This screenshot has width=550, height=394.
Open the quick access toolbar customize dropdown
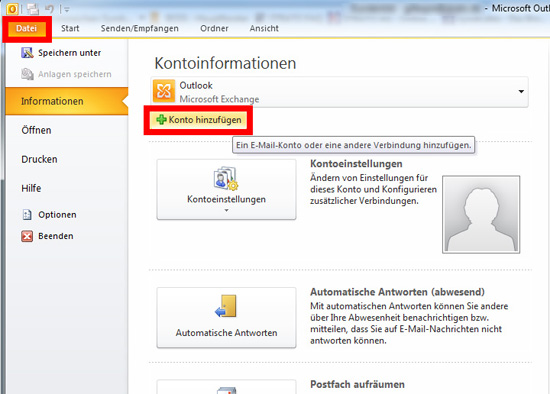point(67,10)
